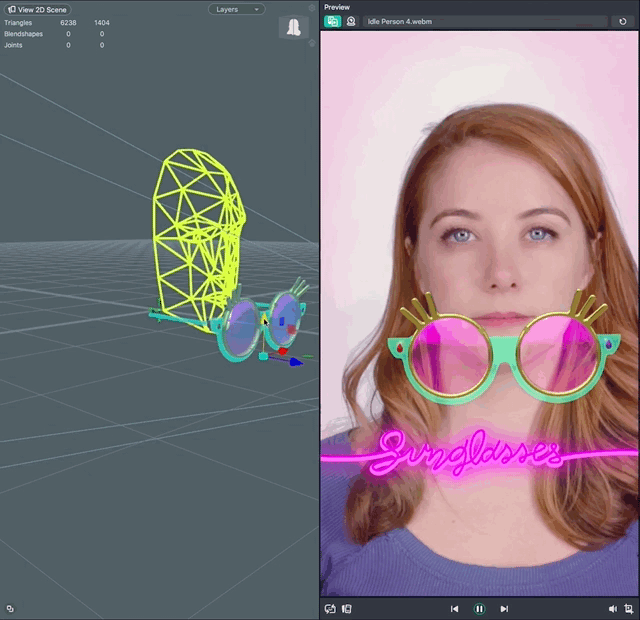Click the blue axis gizmo arrow
Image resolution: width=640 pixels, height=620 pixels.
(x=296, y=361)
